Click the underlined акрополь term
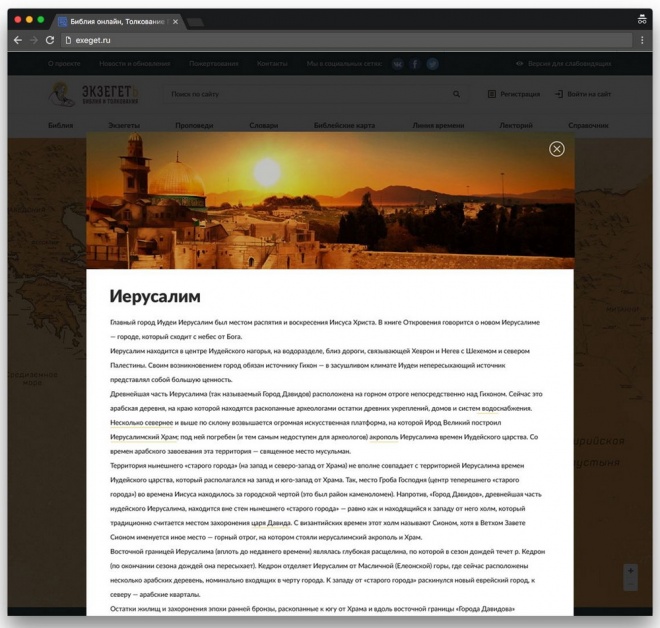The image size is (660, 628). tap(383, 437)
